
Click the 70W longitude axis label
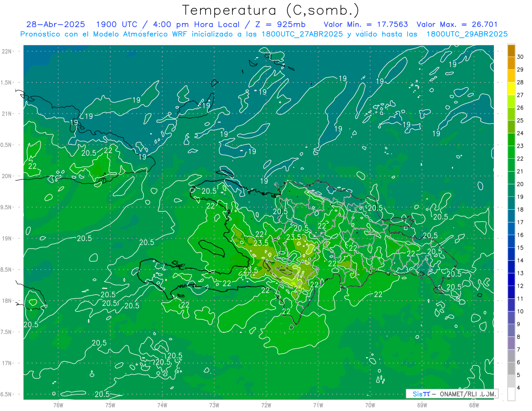370,405
